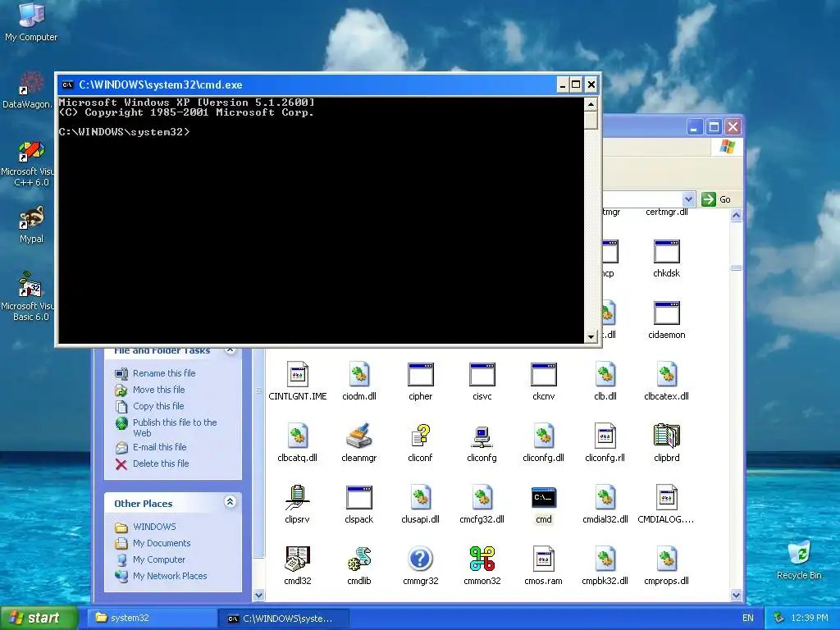
Task: Click E-mail this file link
Action: coord(160,447)
